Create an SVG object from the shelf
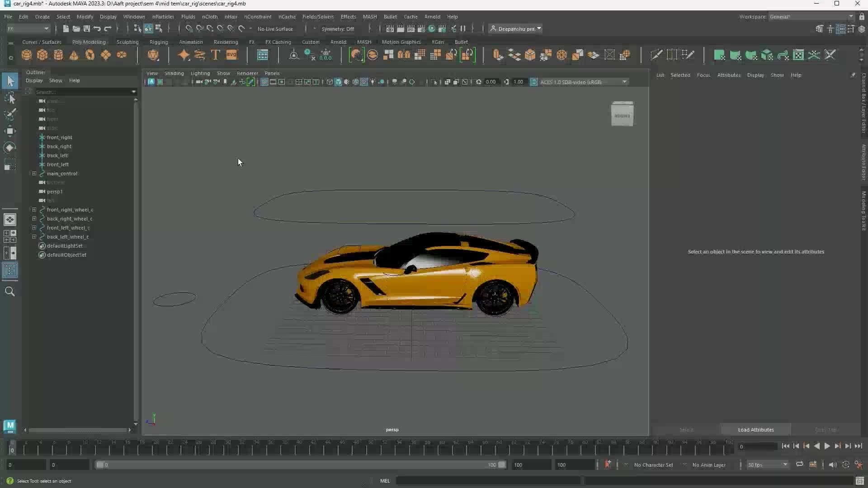The image size is (868, 488). tap(231, 55)
